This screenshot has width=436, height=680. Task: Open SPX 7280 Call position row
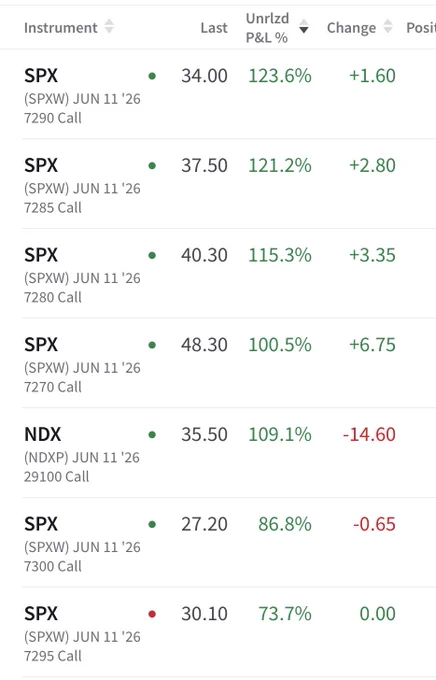tap(229, 274)
